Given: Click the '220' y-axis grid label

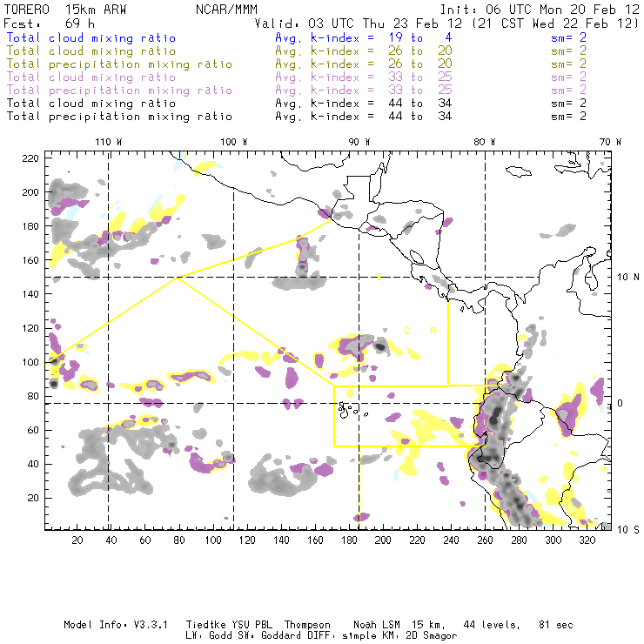Looking at the screenshot, I should point(30,158).
